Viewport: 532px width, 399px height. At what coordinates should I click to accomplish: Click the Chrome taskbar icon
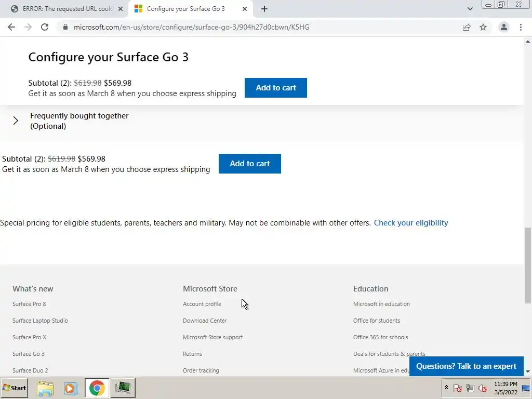coord(97,388)
